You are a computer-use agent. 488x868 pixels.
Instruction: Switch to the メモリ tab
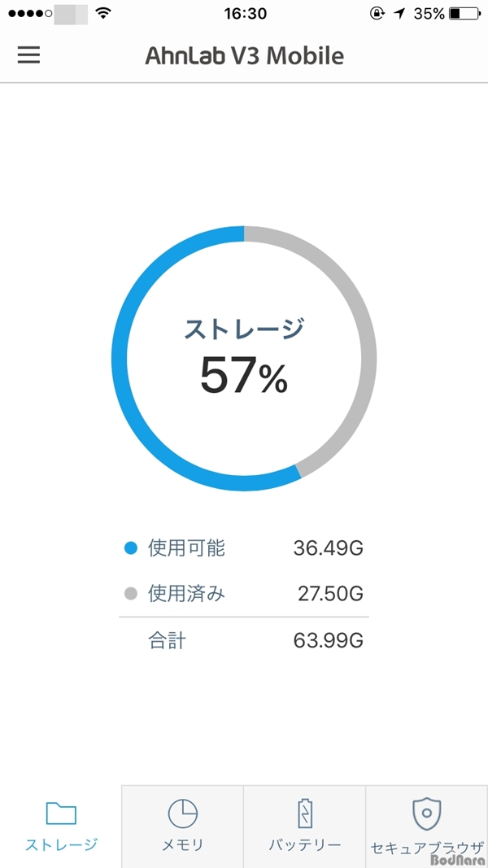point(182,826)
